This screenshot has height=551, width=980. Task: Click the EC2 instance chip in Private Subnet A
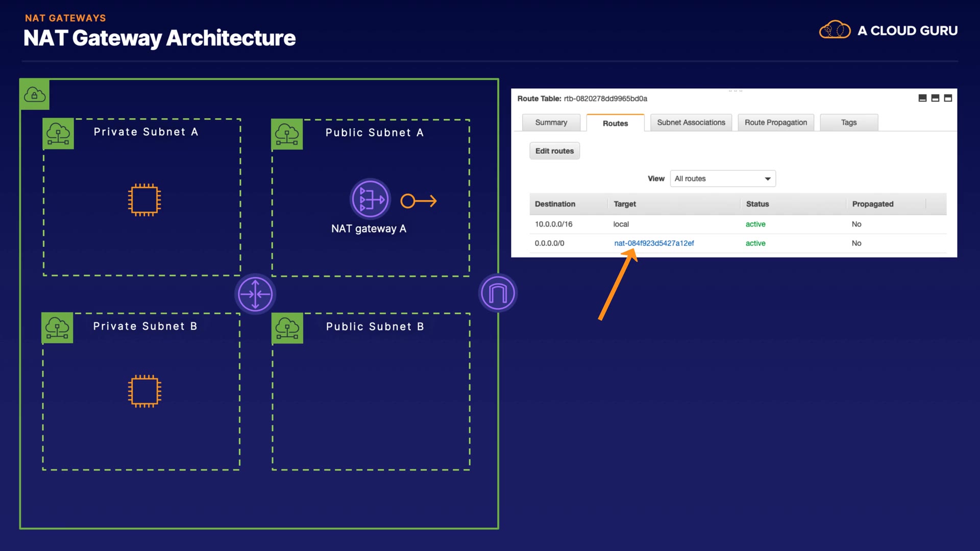(144, 199)
